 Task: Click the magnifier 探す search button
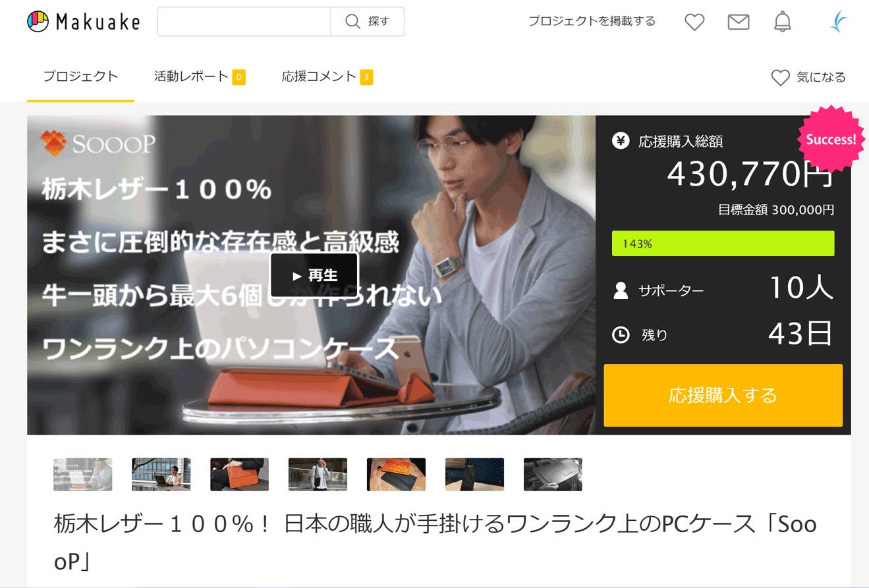coord(367,22)
